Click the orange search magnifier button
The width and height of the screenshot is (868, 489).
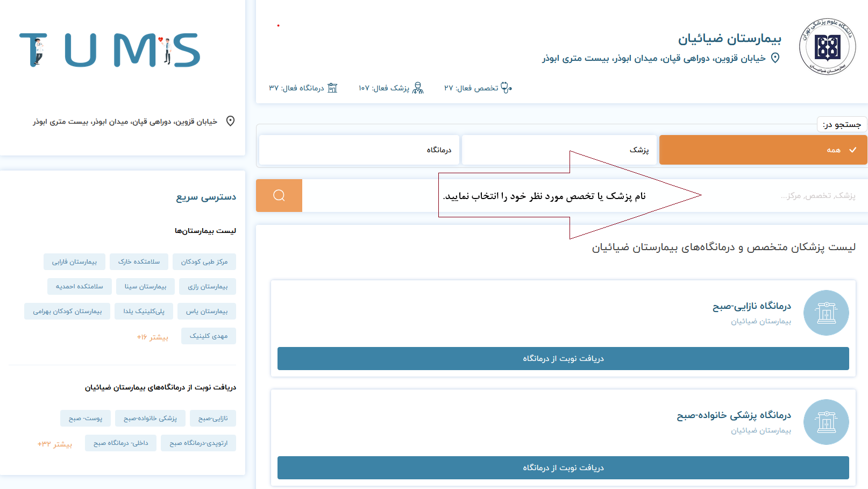tap(279, 195)
